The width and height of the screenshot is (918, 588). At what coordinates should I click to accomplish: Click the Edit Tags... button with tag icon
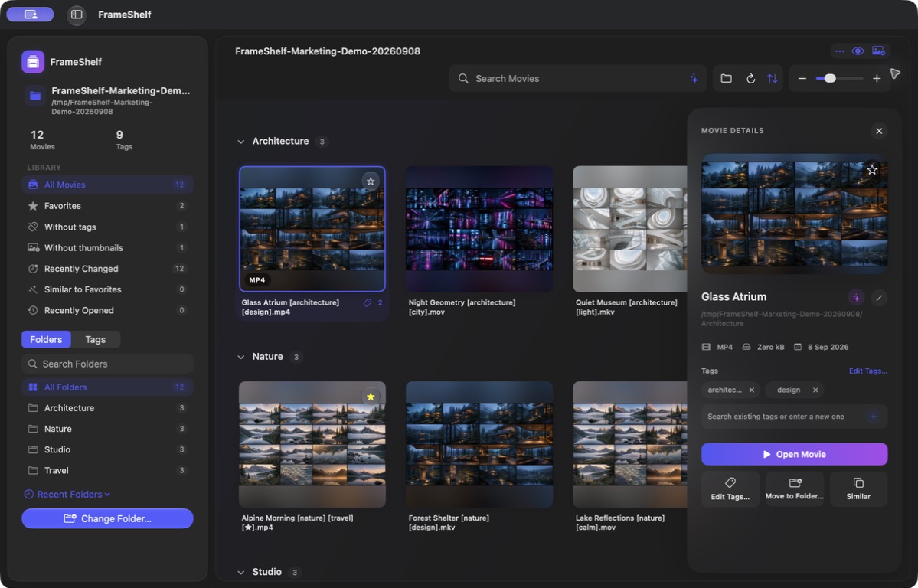coord(730,489)
